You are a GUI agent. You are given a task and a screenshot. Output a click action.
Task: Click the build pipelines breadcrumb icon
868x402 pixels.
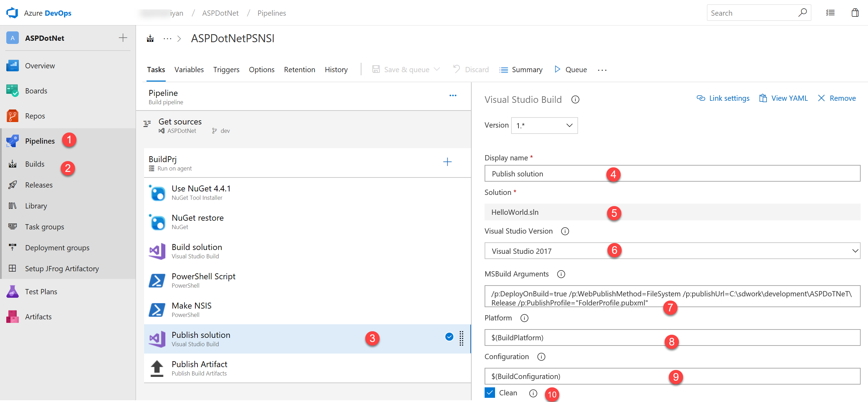click(x=150, y=38)
